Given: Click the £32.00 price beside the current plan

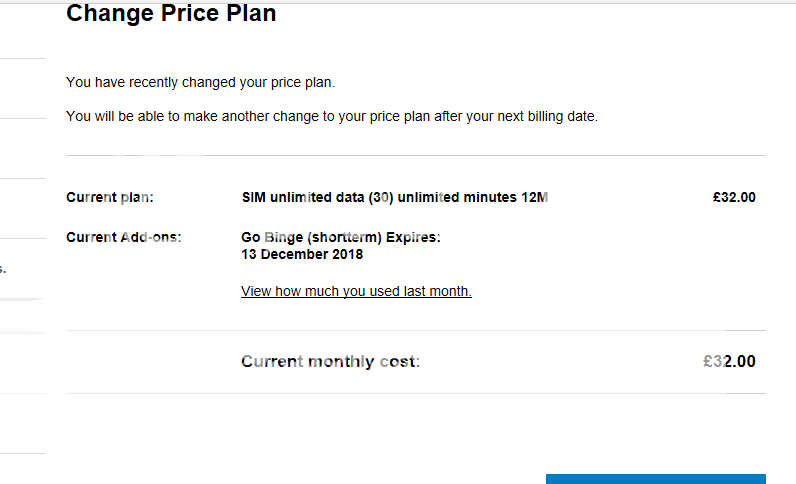Looking at the screenshot, I should [734, 197].
